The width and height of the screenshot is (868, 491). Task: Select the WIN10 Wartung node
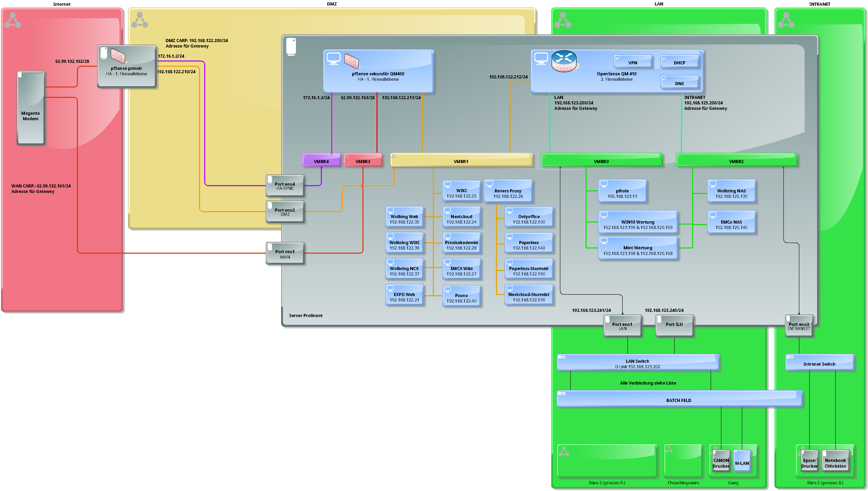(x=638, y=222)
